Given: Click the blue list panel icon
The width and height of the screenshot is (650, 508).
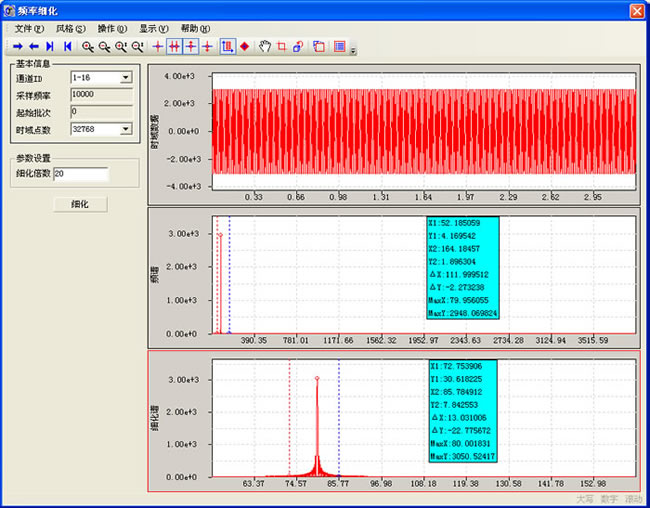Looking at the screenshot, I should coord(340,47).
